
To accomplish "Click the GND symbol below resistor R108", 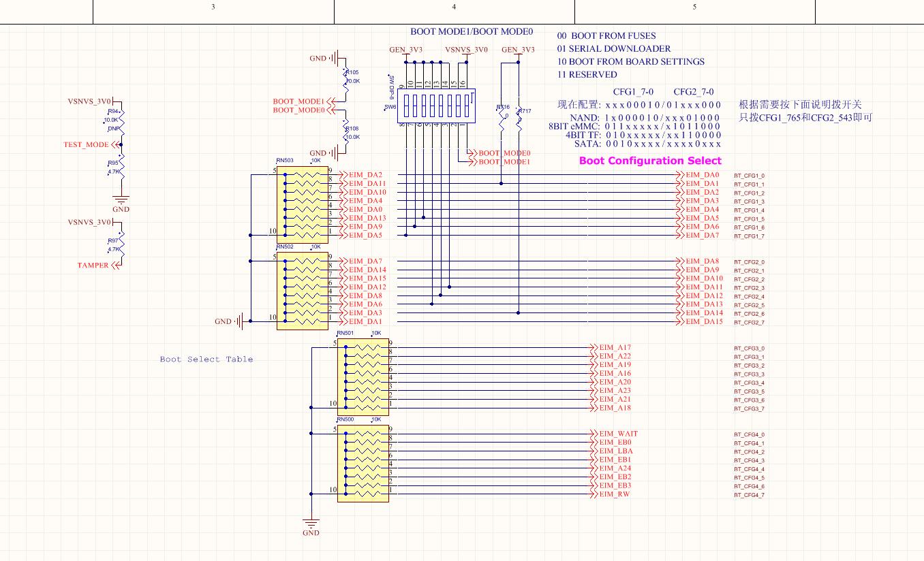I will point(327,153).
